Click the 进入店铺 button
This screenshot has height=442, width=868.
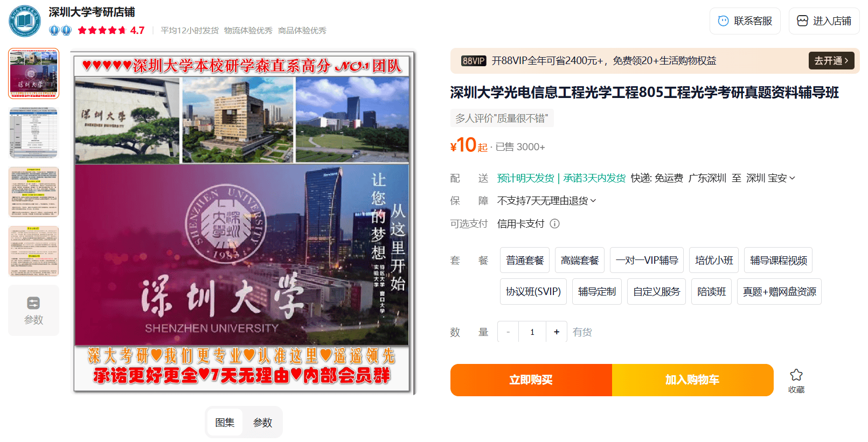click(x=824, y=21)
